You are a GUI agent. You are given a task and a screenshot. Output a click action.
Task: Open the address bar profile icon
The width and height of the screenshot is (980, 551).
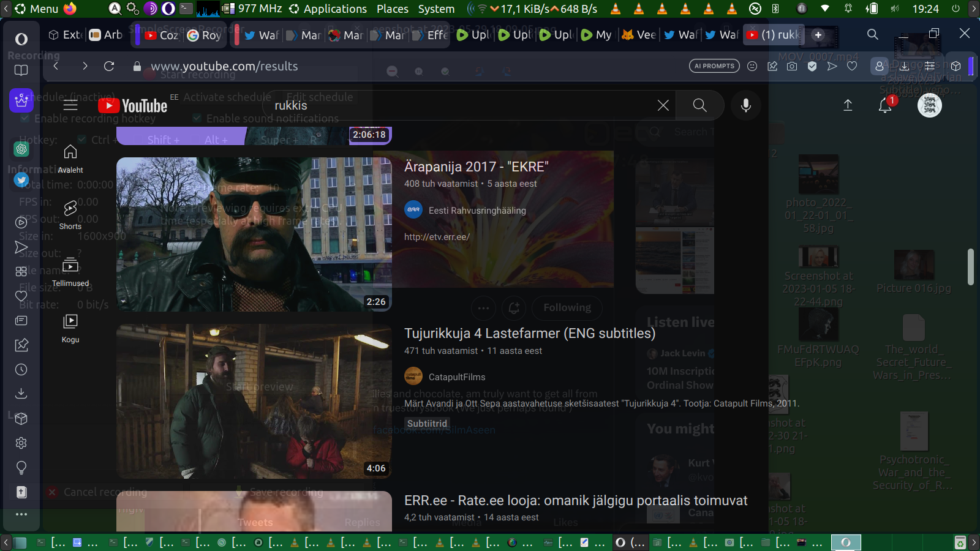pyautogui.click(x=880, y=66)
